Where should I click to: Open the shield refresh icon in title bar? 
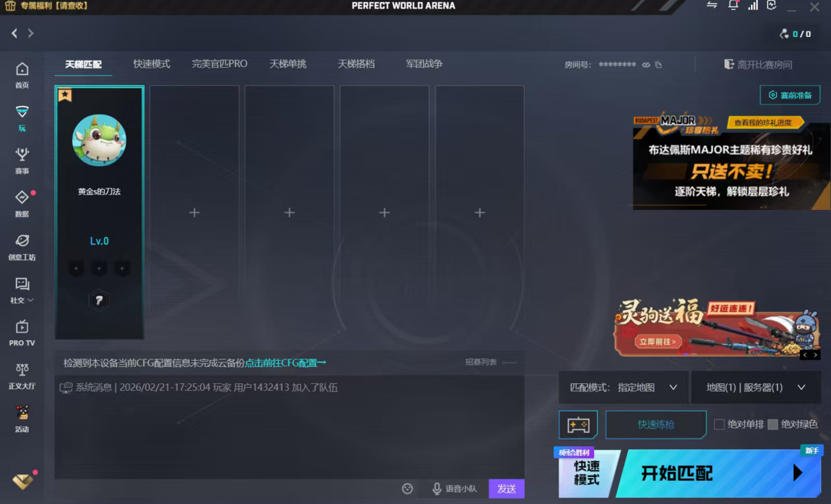point(772,5)
